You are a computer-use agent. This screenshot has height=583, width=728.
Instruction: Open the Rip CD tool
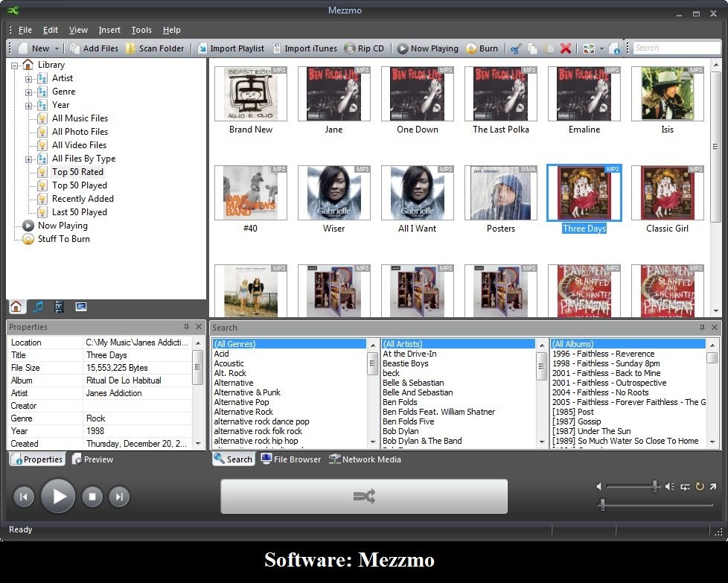pos(365,47)
